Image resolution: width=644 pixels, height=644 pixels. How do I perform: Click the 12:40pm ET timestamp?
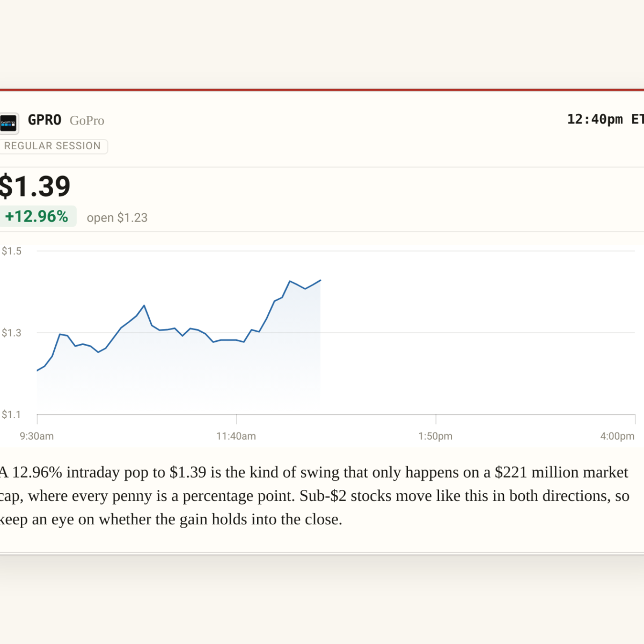click(605, 119)
